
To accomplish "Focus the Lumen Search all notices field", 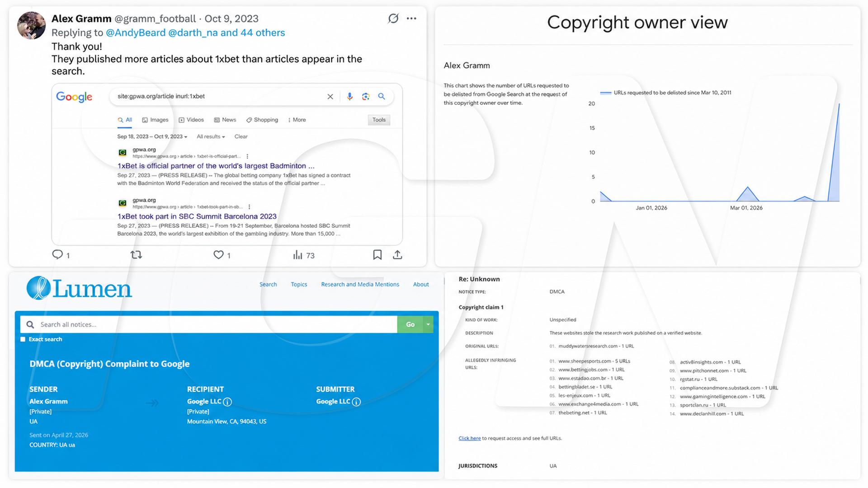I will pyautogui.click(x=208, y=324).
